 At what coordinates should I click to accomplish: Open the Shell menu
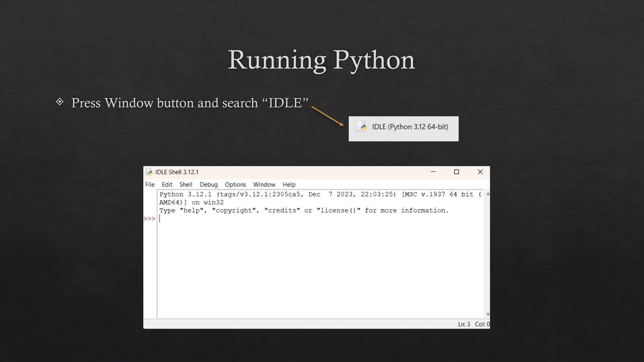click(x=186, y=184)
